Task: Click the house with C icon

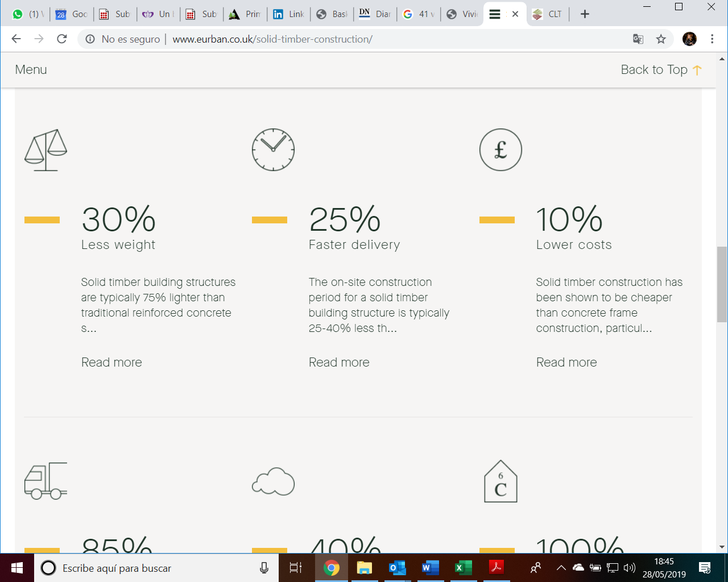Action: tap(500, 481)
